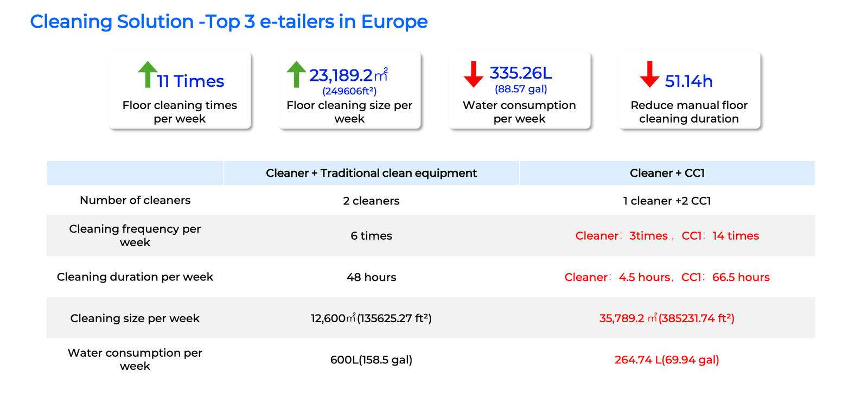Click the green up arrow beside 11 Times

point(148,74)
